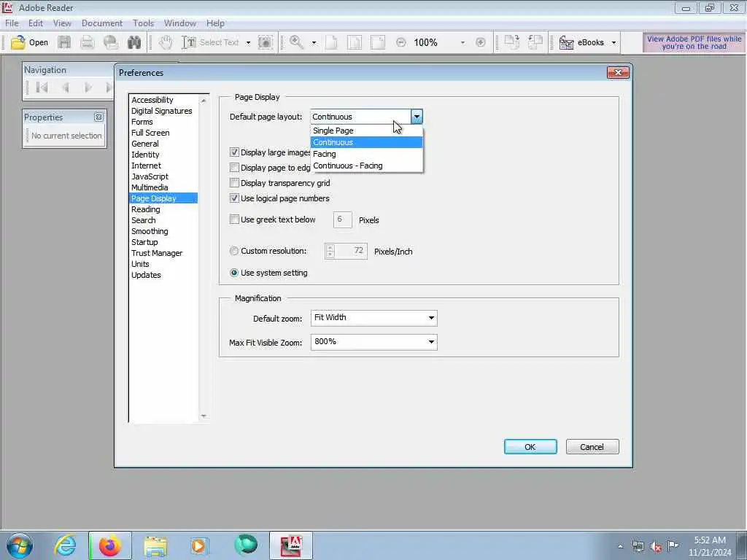Open the View menu
Image resolution: width=747 pixels, height=560 pixels.
point(62,23)
